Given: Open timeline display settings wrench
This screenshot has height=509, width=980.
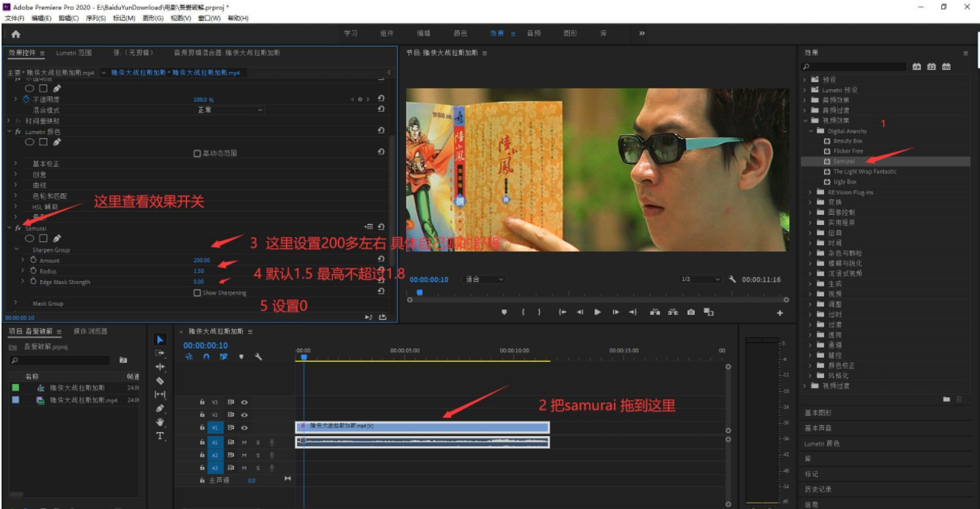Looking at the screenshot, I should tap(258, 357).
